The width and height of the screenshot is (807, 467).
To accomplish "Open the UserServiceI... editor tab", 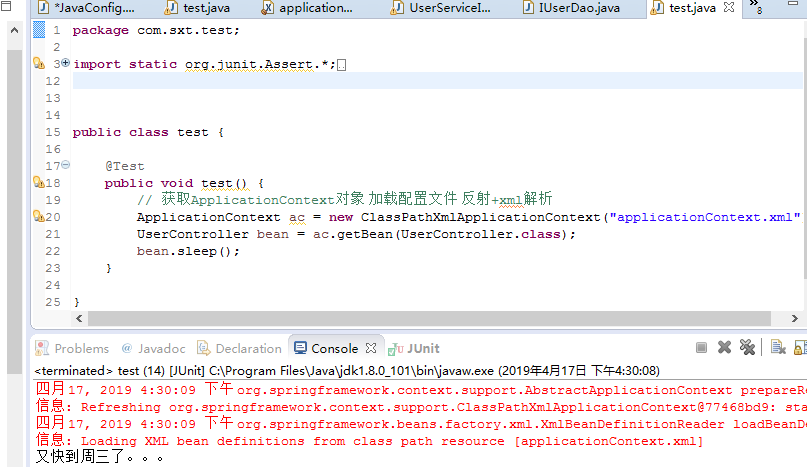I will point(442,8).
